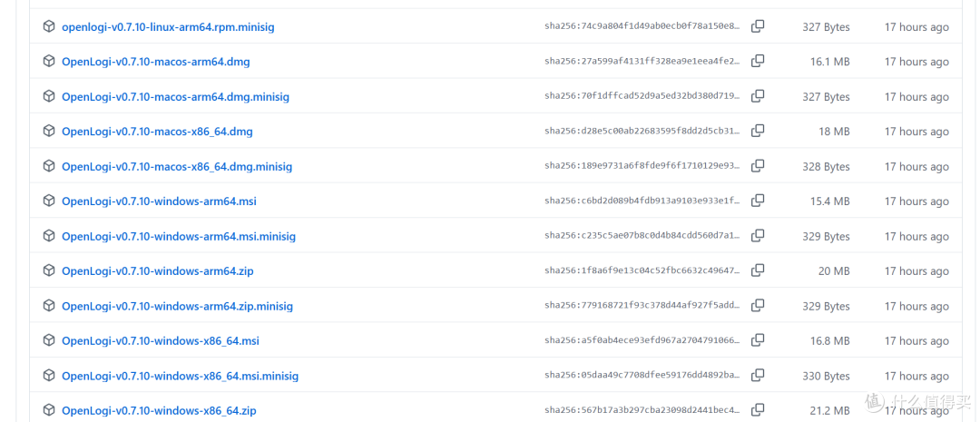Screen dimensions: 980x422
Task: Copy SHA256 for OpenLogi-v0.7.10-windows-x86_64.zip
Action: click(758, 410)
